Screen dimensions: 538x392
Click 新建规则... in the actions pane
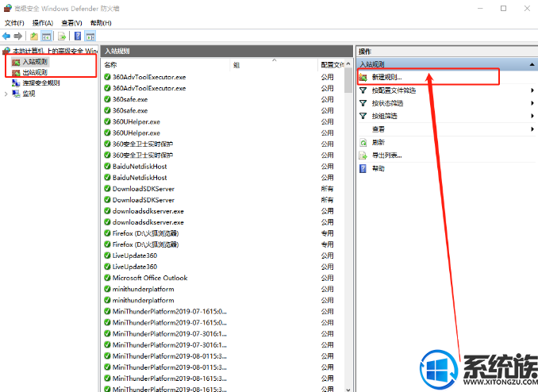click(386, 77)
